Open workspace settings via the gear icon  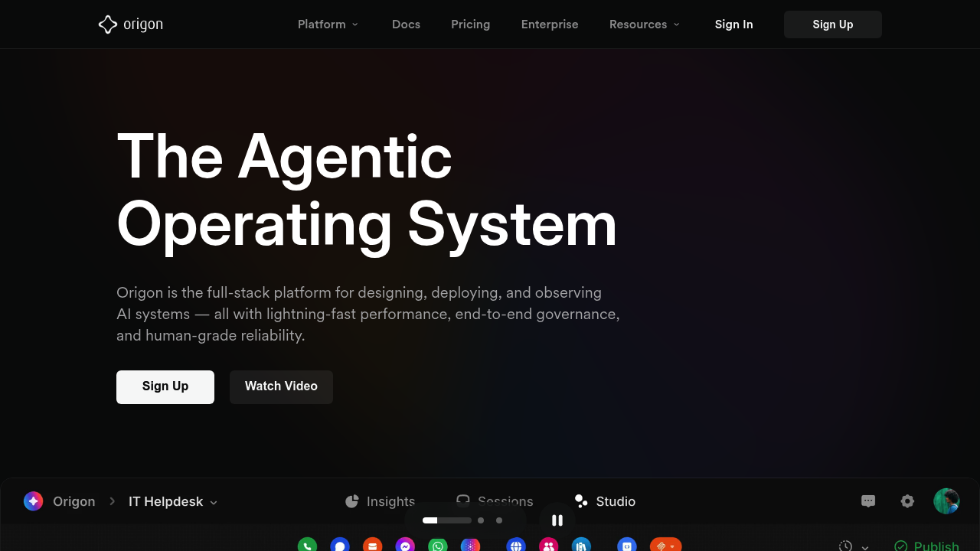(907, 501)
